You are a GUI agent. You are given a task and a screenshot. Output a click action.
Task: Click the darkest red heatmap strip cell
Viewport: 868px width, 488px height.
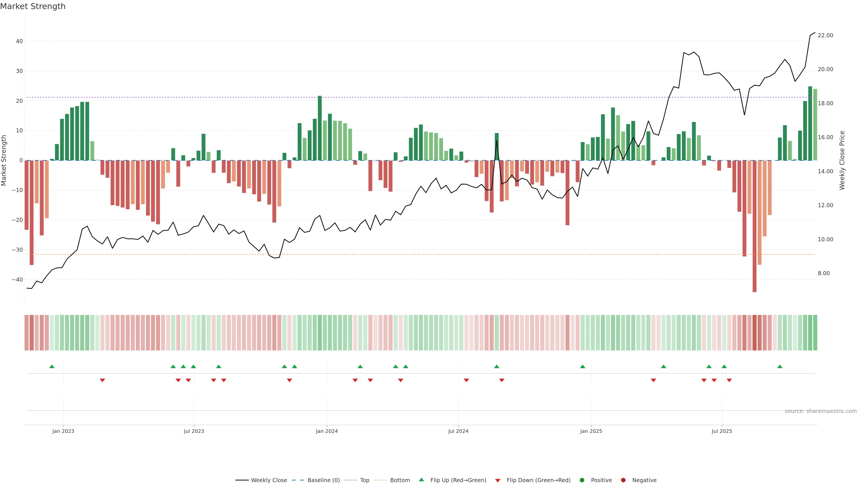(x=755, y=332)
